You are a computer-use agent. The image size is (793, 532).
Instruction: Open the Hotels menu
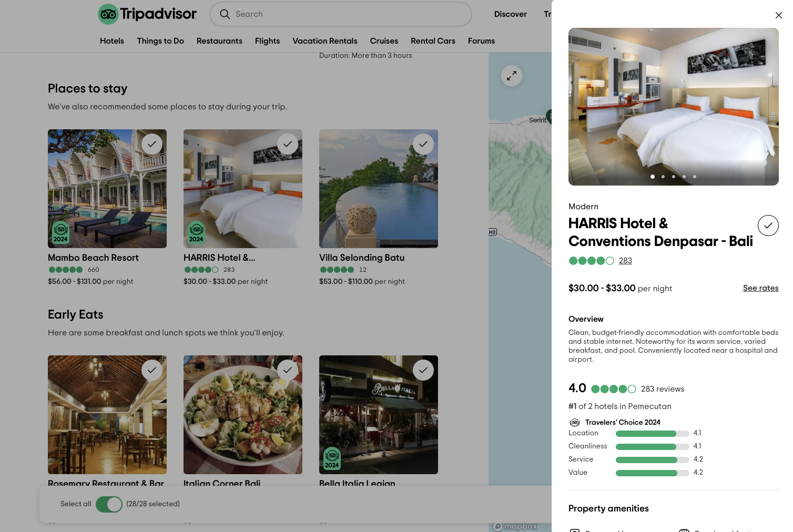coord(112,41)
